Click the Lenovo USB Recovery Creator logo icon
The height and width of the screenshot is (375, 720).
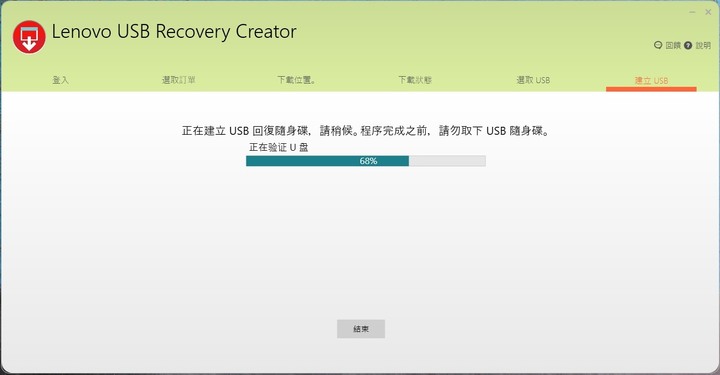(29, 37)
